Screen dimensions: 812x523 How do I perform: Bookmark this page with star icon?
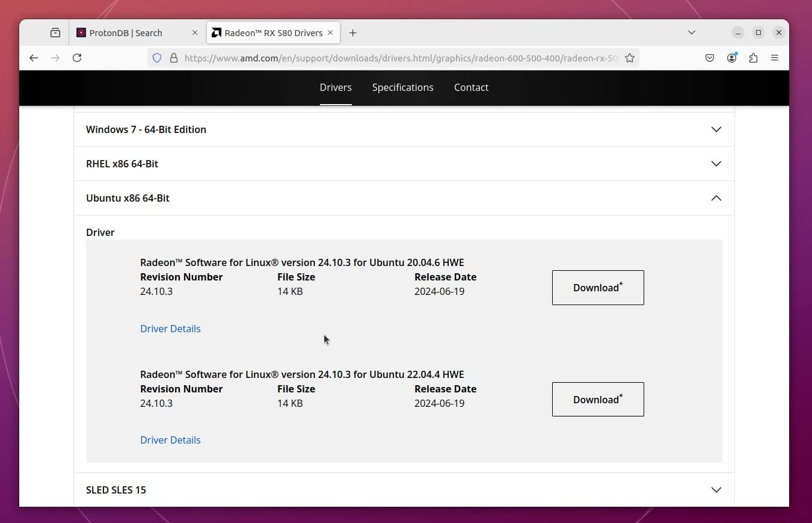coord(630,58)
